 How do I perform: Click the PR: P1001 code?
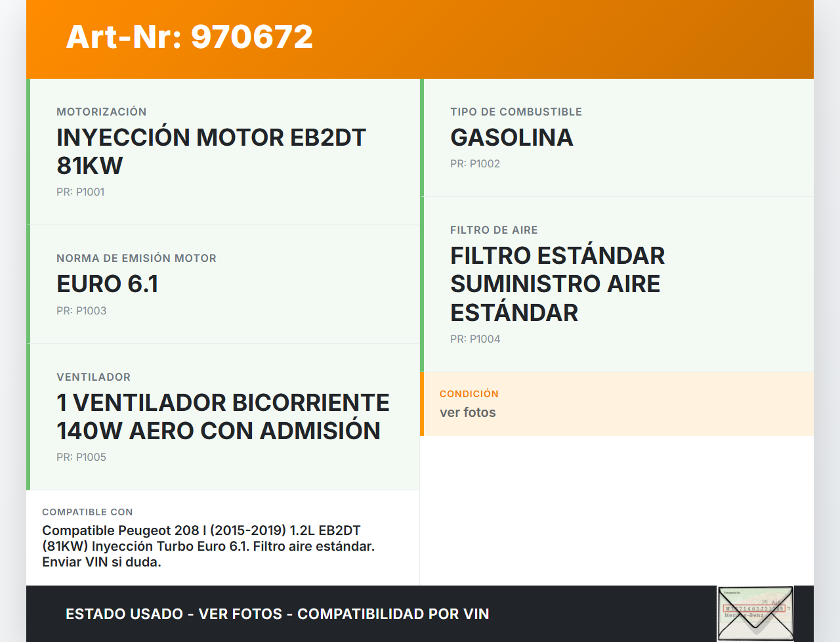coord(80,192)
